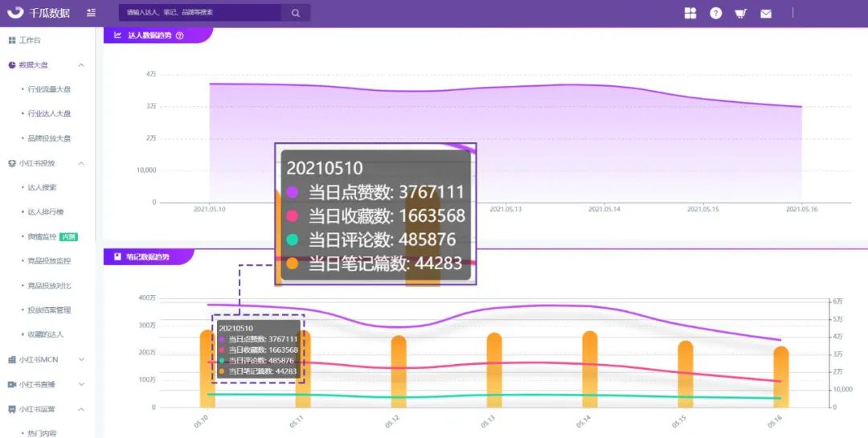Click the search magnifier icon
Screen dimensions: 868x438
point(296,13)
